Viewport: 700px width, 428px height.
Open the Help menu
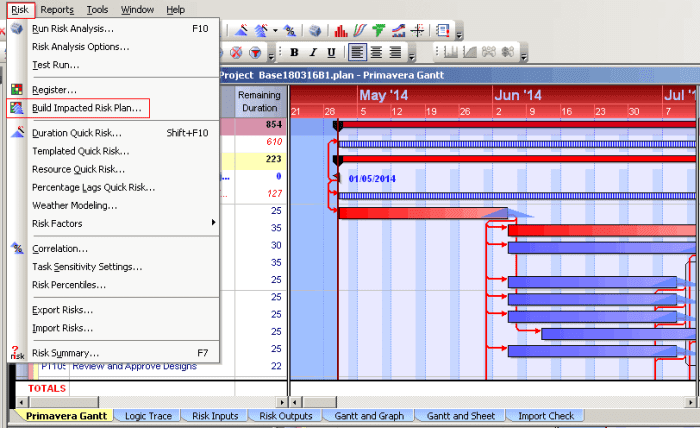point(175,9)
